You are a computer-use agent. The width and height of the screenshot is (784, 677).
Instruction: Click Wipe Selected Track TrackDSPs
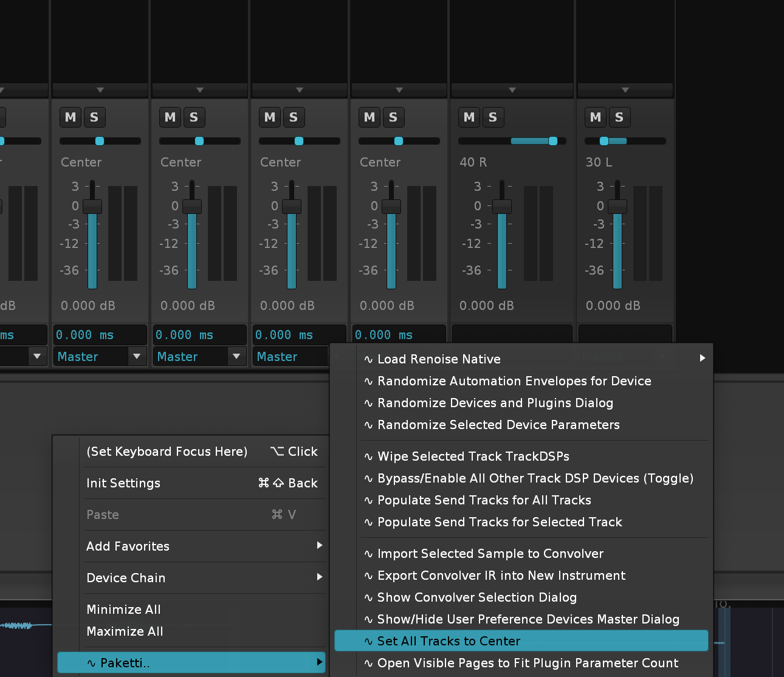(473, 456)
